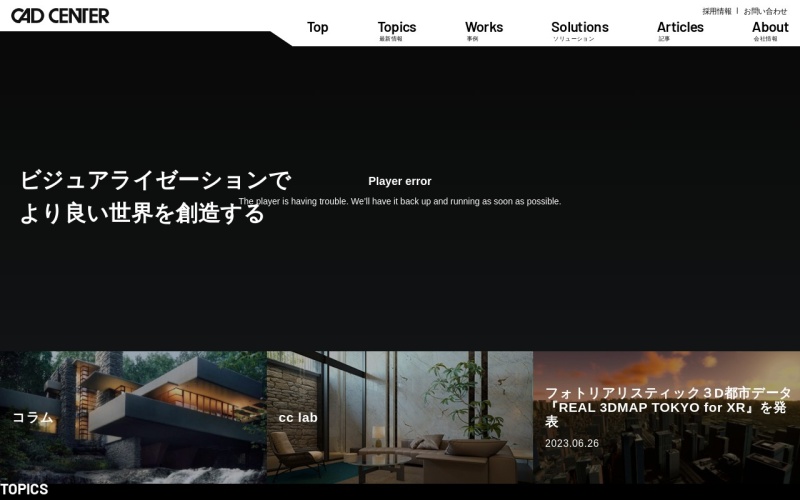Open the REAL 3DMAP TOKYO for XR headline
Viewport: 800px width, 500px height.
[667, 407]
